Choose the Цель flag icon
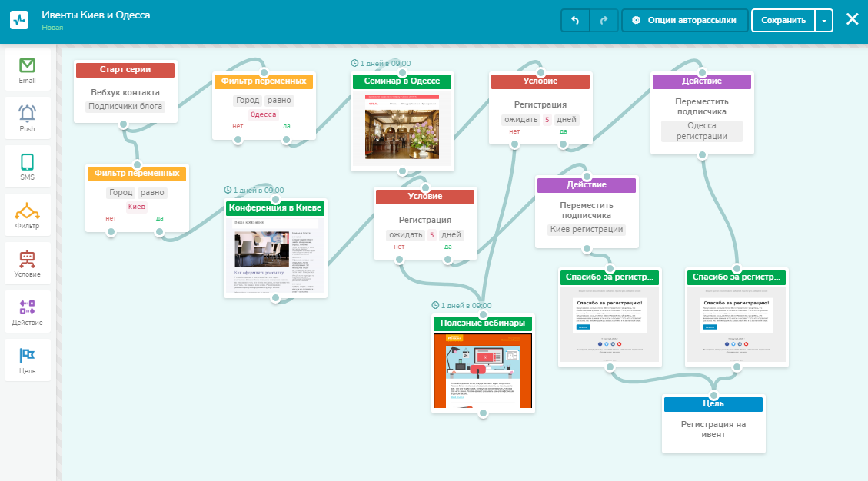The image size is (868, 481). (27, 355)
